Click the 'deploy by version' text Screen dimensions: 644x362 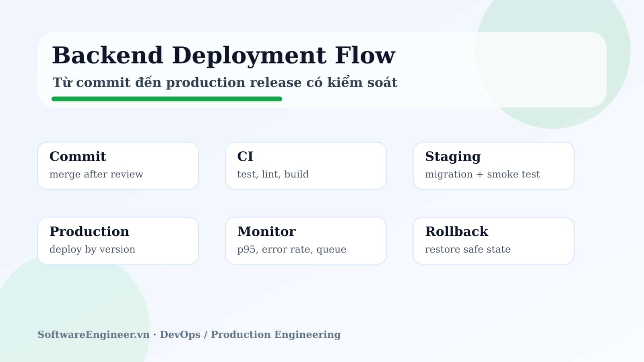click(92, 250)
